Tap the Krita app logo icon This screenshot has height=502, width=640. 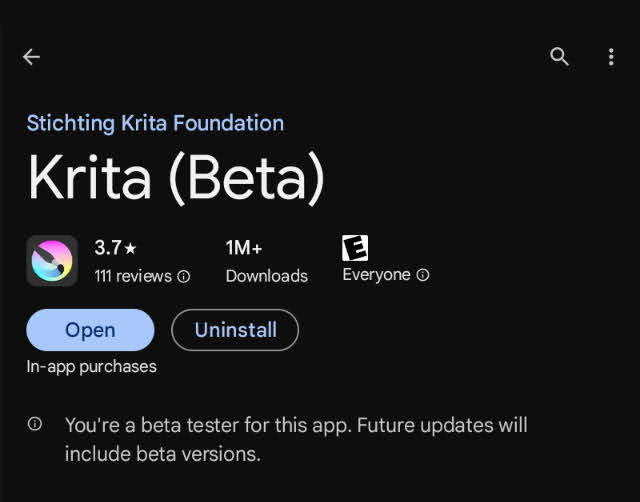click(x=52, y=261)
